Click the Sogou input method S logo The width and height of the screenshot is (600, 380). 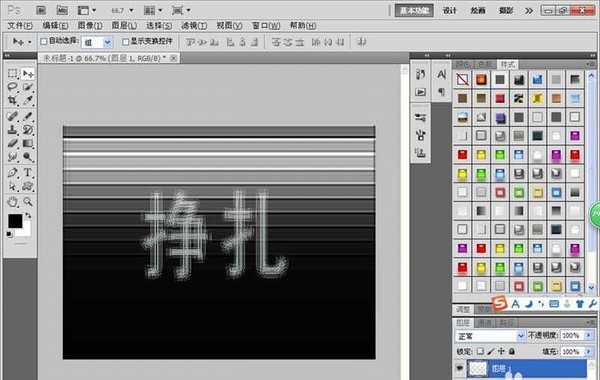point(499,303)
